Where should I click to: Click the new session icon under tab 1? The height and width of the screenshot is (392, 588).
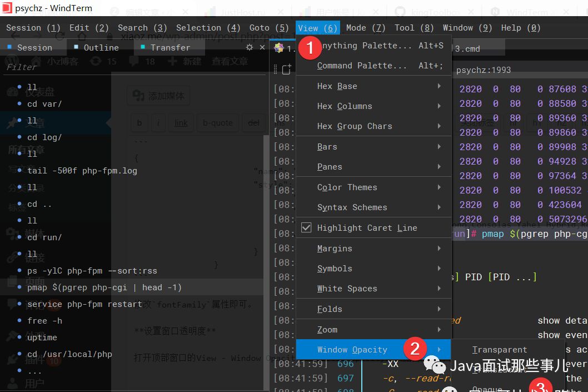[287, 70]
